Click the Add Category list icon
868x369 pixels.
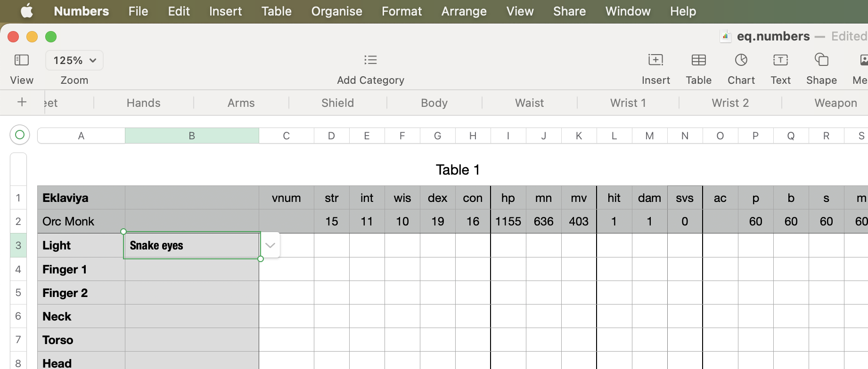click(370, 60)
